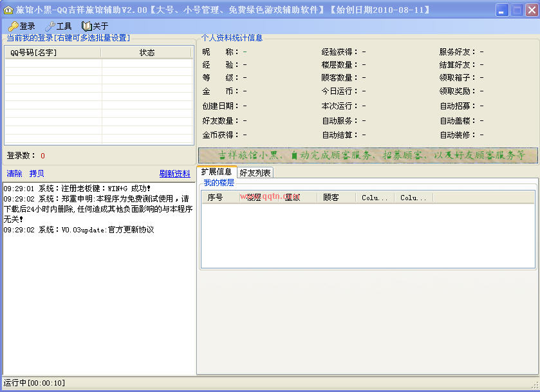This screenshot has height=392, width=540.
Task: Click the 服务好友 label
Action: pyautogui.click(x=458, y=51)
